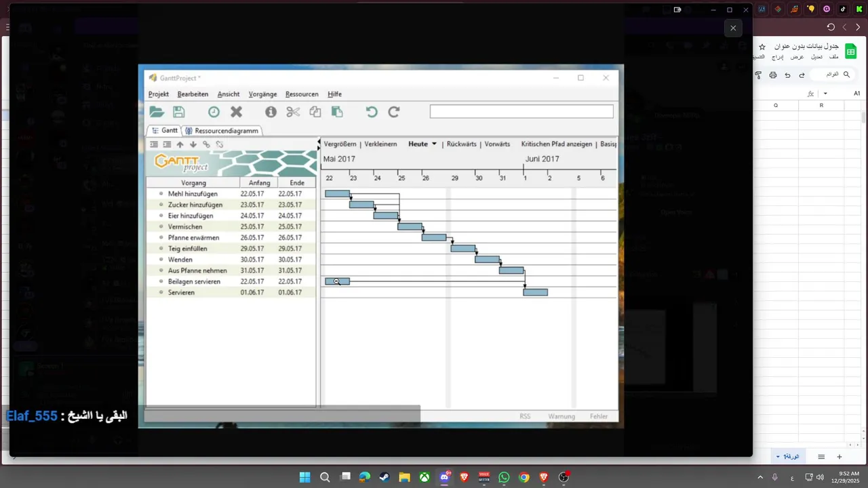Image resolution: width=868 pixels, height=488 pixels.
Task: Move task up with the up arrow icon
Action: [x=180, y=144]
